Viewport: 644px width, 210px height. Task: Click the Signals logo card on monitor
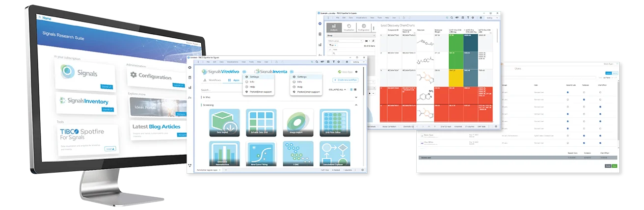pyautogui.click(x=85, y=75)
